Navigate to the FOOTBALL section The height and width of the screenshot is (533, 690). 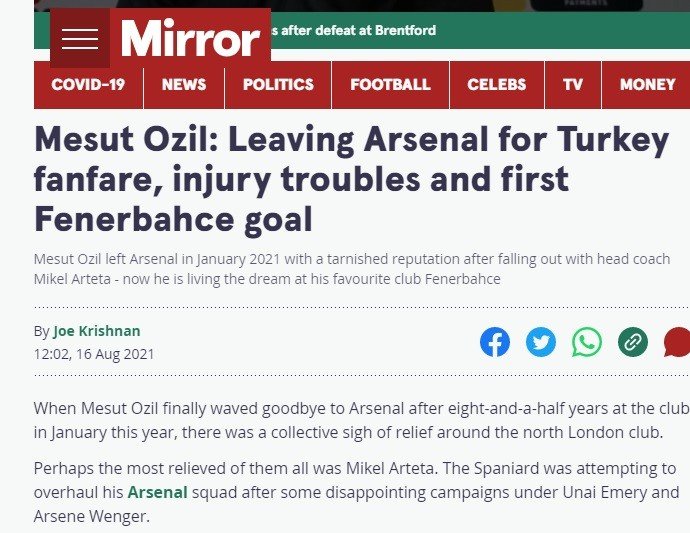[390, 85]
